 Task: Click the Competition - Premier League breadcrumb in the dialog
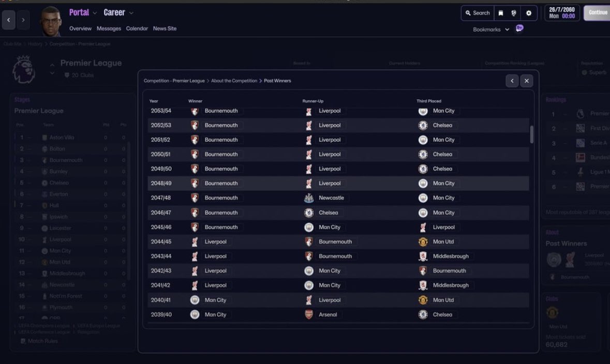pyautogui.click(x=174, y=81)
